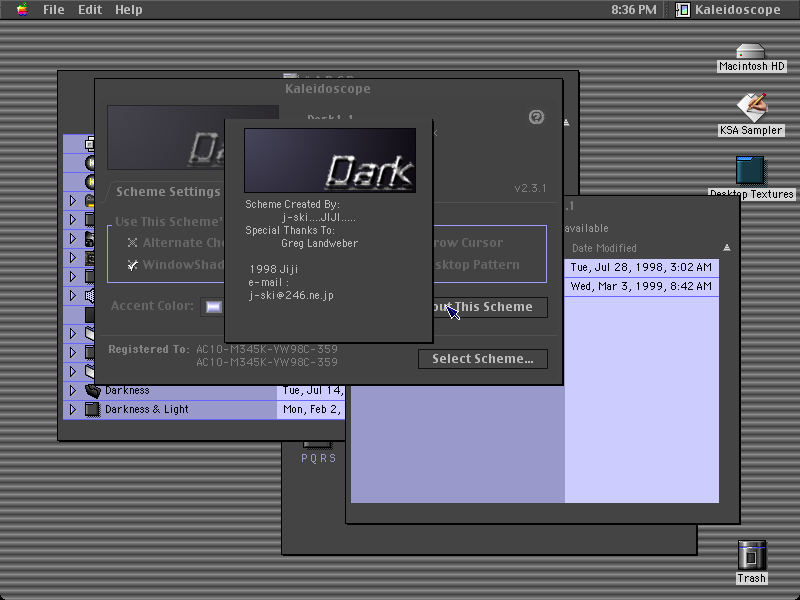
Task: Switch to the Scheme Settings tab
Action: [x=168, y=192]
